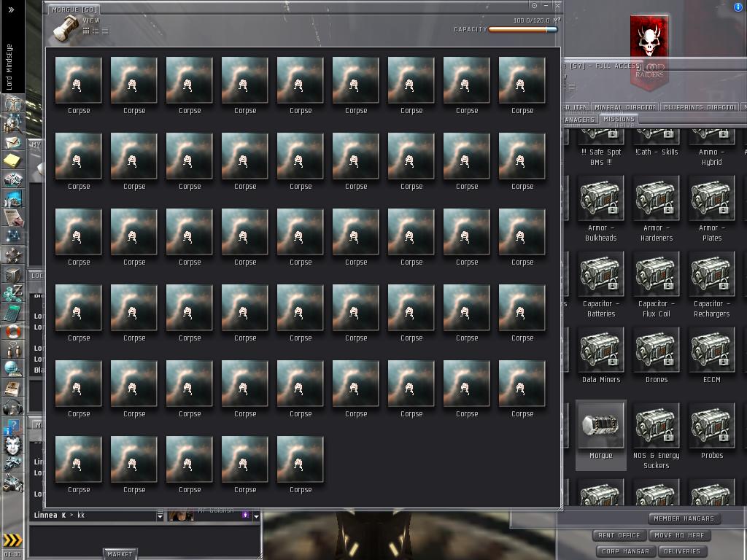The image size is (747, 560).
Task: Select the Safe Spot BMs container
Action: pos(601,147)
